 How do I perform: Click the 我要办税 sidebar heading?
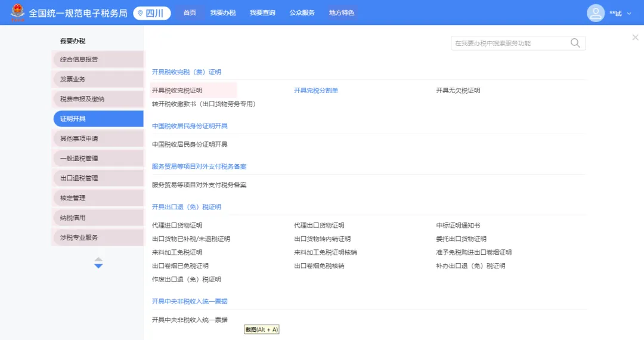pos(73,41)
